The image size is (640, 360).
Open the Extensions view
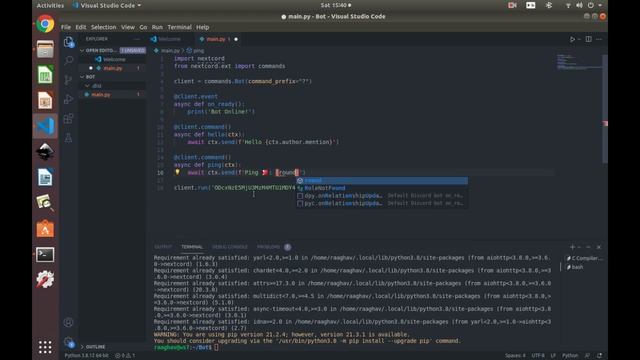click(69, 118)
